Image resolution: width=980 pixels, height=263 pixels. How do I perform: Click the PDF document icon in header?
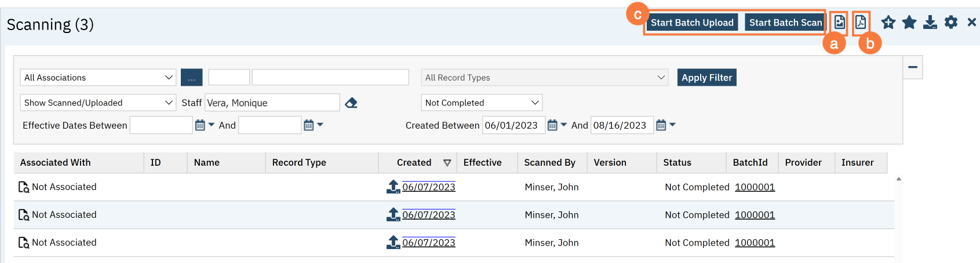pos(861,23)
